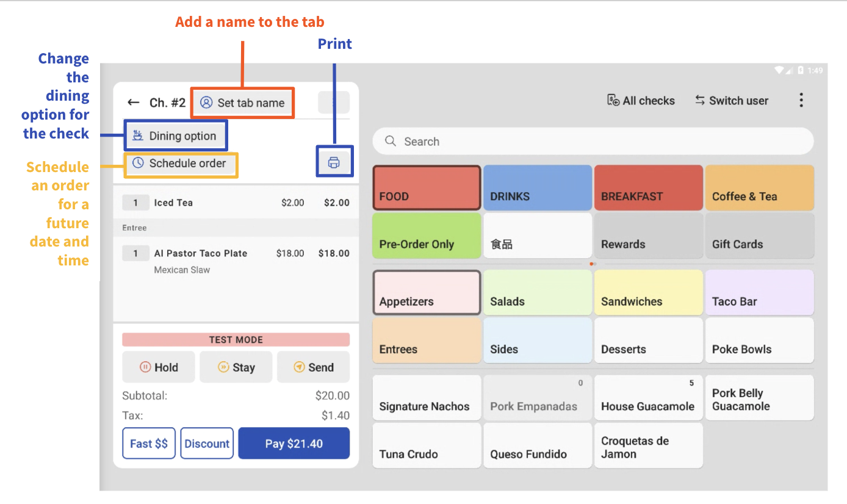Viewport: 847px width, 504px height.
Task: Go back using the arrow next to Ch. #2
Action: point(134,103)
